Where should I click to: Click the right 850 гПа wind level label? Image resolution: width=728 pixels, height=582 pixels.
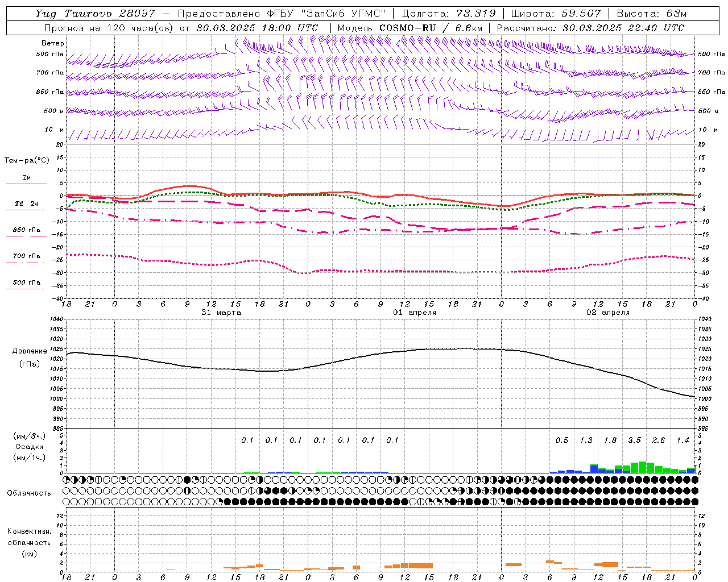[x=712, y=92]
